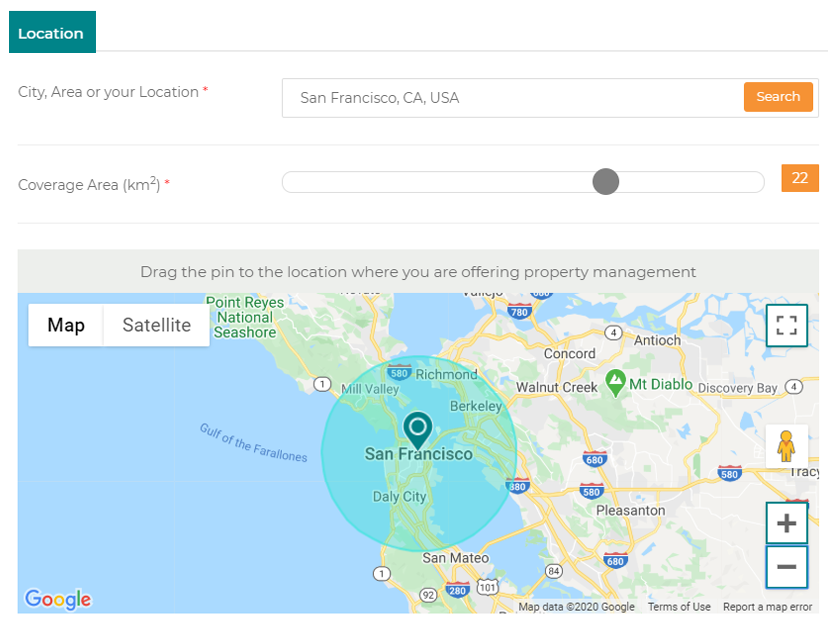Switch map view to Satellite
828x628 pixels.
point(156,325)
